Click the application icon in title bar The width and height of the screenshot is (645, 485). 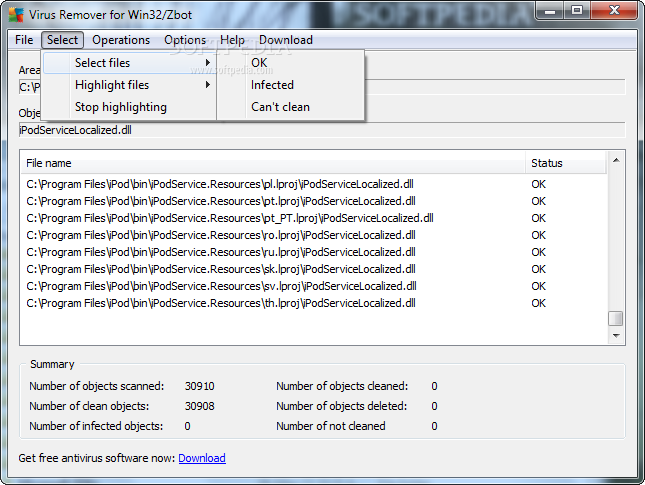click(x=16, y=14)
